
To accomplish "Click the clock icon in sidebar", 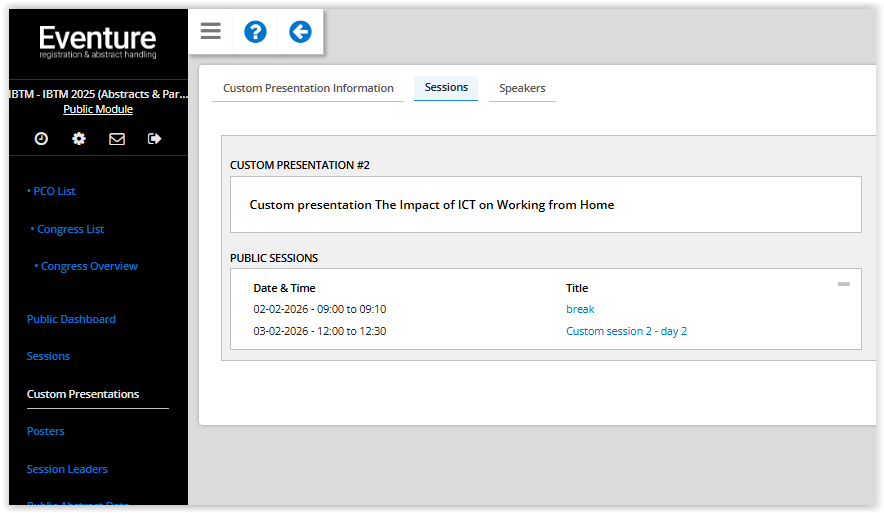I will [x=41, y=139].
